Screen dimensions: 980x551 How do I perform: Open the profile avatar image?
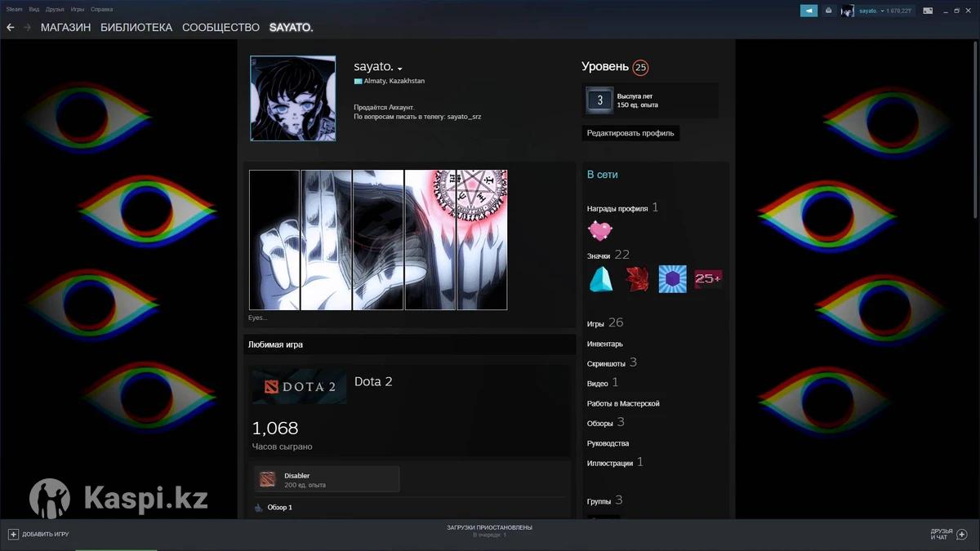coord(292,99)
